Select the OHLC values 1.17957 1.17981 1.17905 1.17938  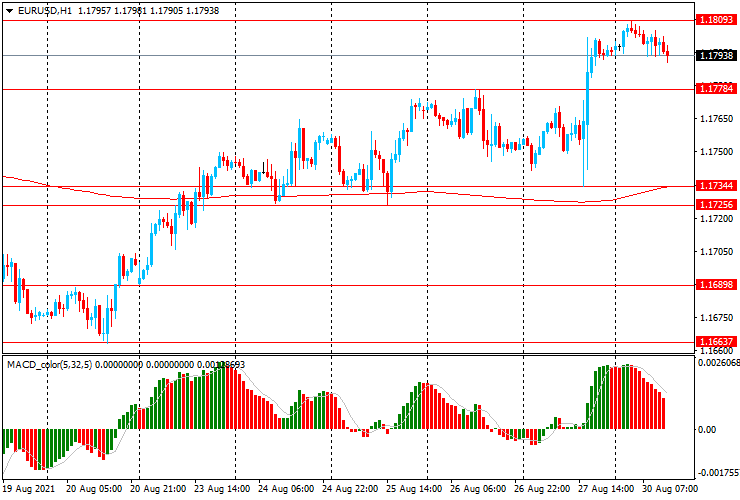click(149, 10)
